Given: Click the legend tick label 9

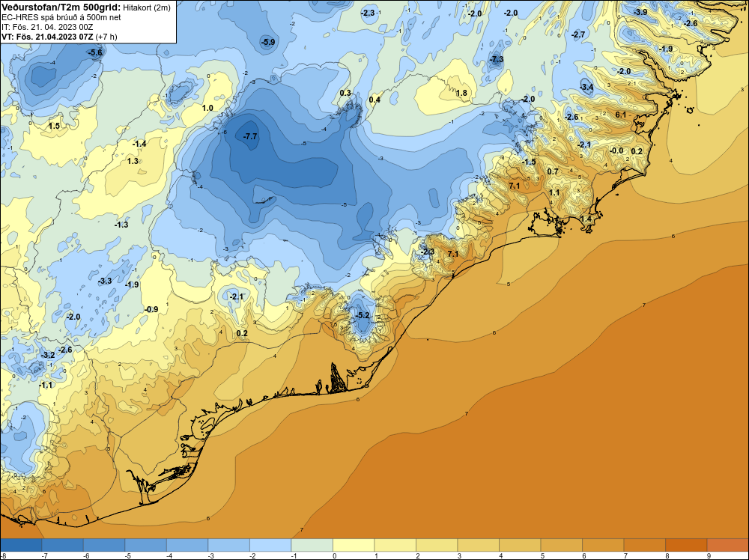Looking at the screenshot, I should (709, 556).
